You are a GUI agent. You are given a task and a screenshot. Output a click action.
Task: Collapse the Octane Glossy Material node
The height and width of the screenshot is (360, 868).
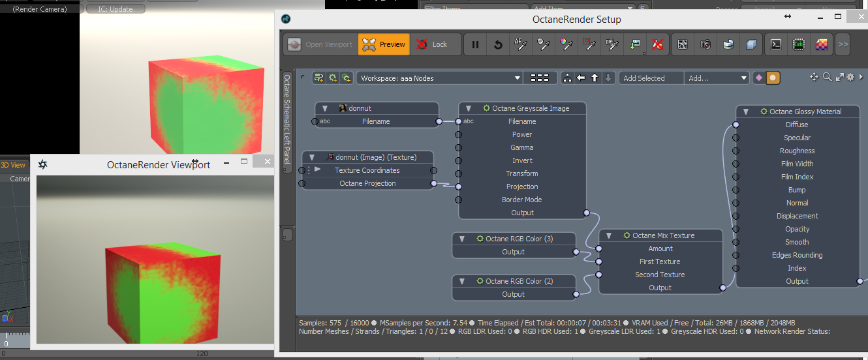745,112
